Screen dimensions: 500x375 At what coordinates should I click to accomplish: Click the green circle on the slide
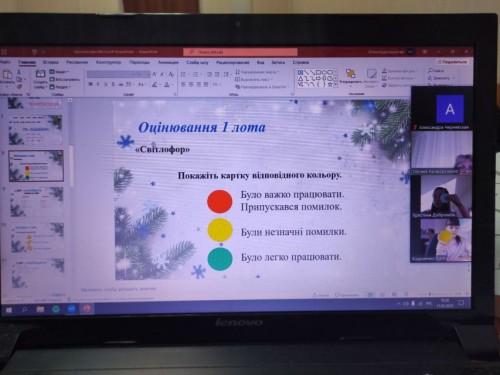(220, 258)
